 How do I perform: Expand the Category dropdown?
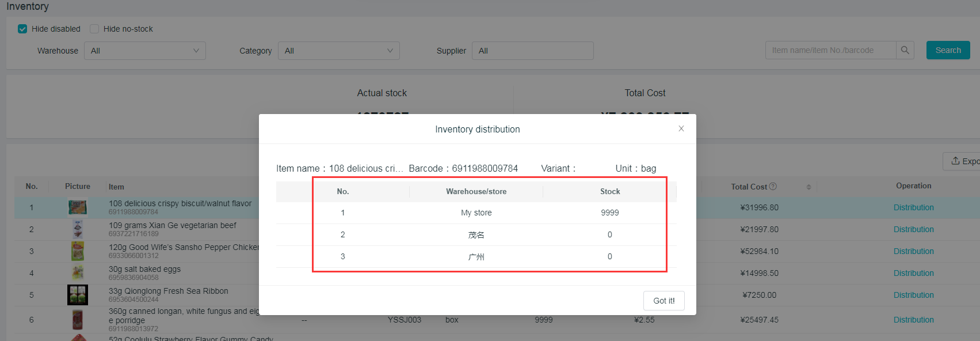coord(338,51)
